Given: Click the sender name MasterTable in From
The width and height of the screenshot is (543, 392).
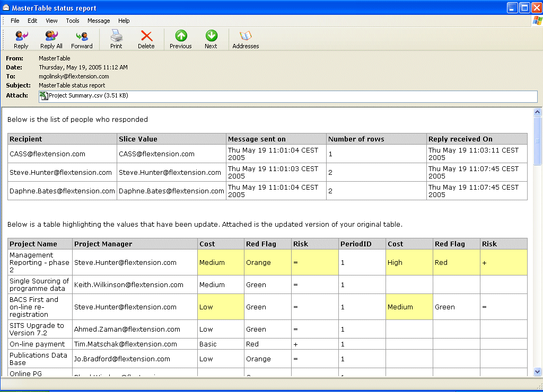Looking at the screenshot, I should pyautogui.click(x=55, y=58).
